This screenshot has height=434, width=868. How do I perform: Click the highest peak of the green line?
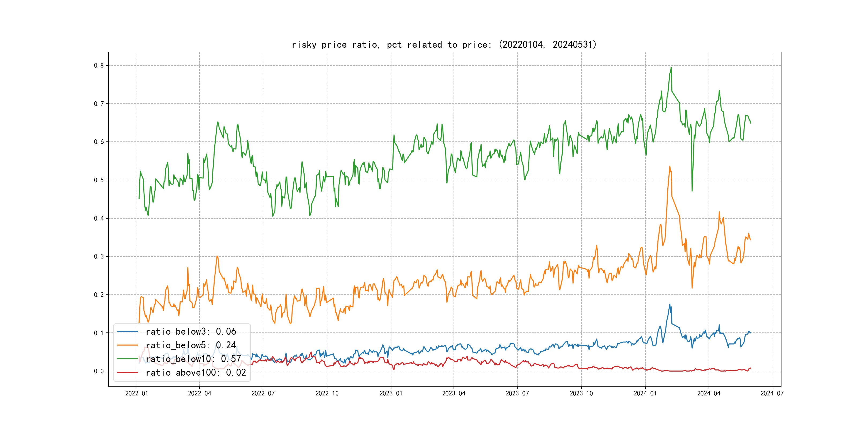[671, 68]
